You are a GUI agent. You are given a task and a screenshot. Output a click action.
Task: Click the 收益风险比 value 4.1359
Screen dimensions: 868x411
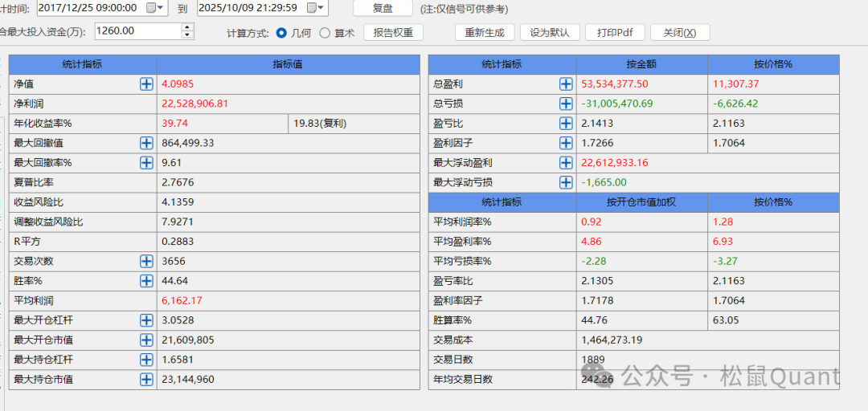(x=178, y=202)
